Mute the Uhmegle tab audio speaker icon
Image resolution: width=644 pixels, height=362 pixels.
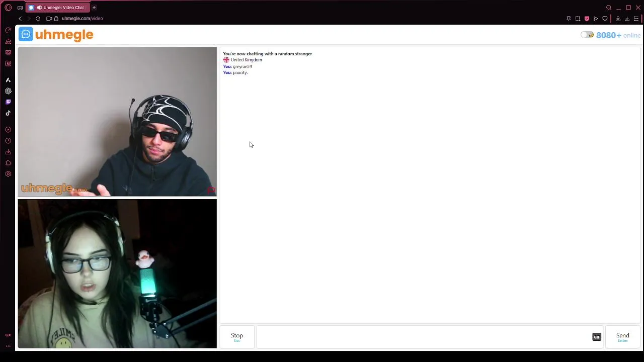[39, 8]
